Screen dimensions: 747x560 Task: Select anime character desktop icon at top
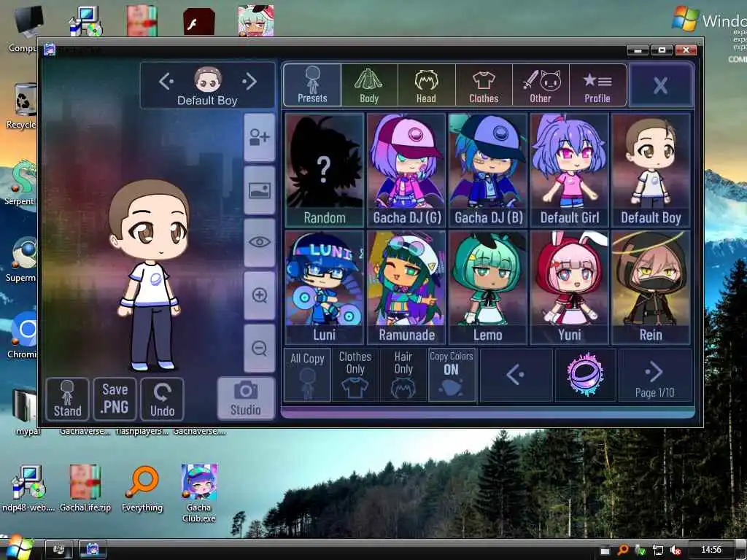(x=256, y=20)
